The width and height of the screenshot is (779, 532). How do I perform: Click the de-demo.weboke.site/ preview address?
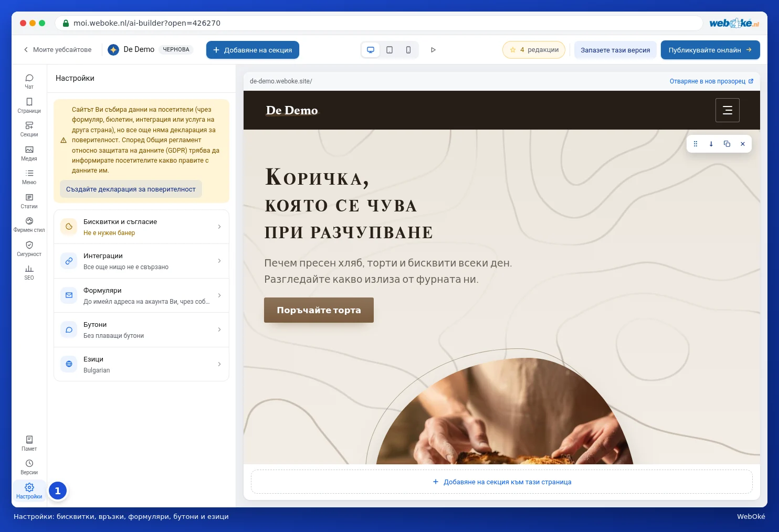(x=281, y=81)
